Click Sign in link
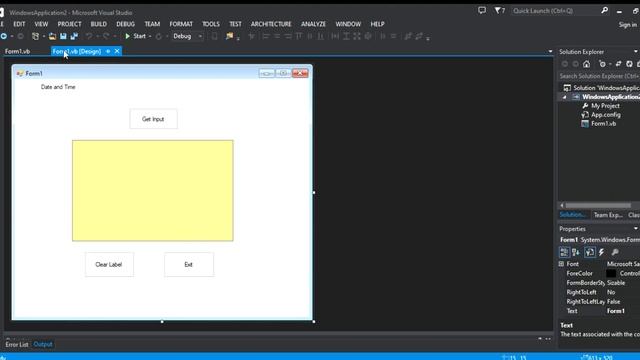 [x=627, y=25]
